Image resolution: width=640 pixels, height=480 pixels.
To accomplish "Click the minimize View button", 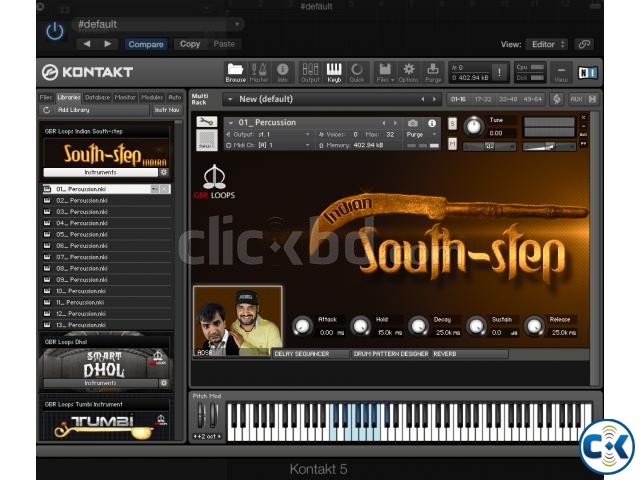I will [x=561, y=73].
